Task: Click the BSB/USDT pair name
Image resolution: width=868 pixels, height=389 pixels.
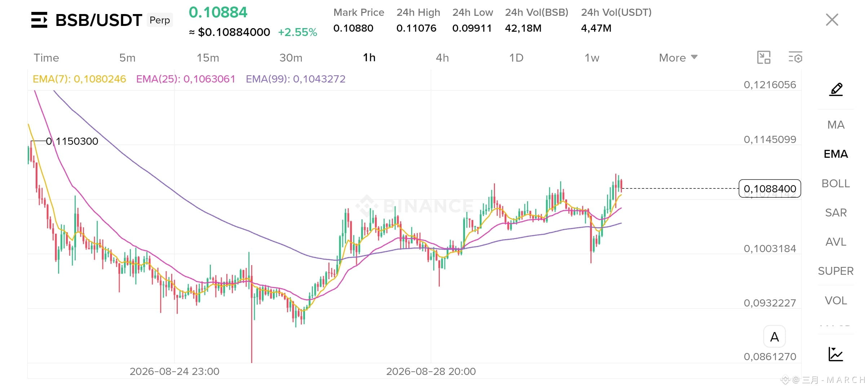Action: (x=99, y=20)
